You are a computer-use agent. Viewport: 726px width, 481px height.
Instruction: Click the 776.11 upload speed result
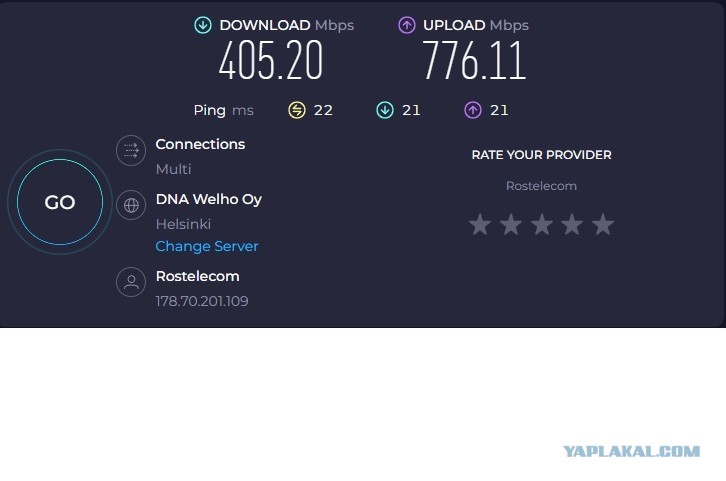[x=474, y=60]
